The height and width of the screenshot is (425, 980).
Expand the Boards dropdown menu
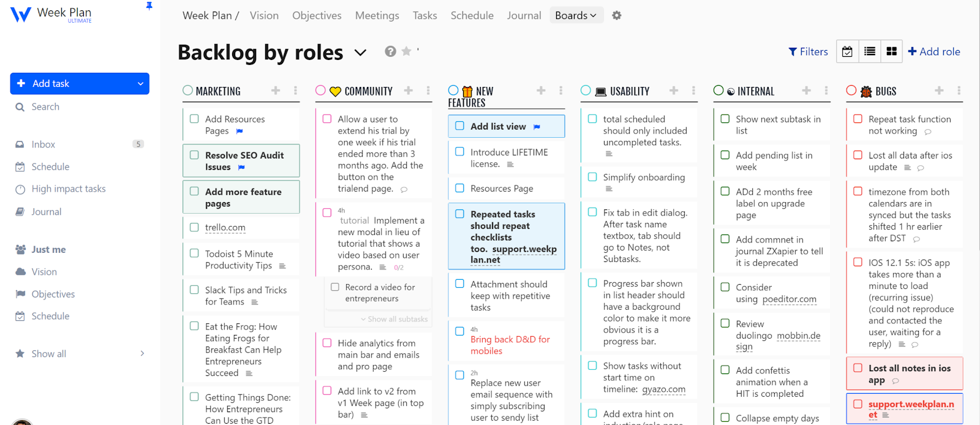[576, 15]
